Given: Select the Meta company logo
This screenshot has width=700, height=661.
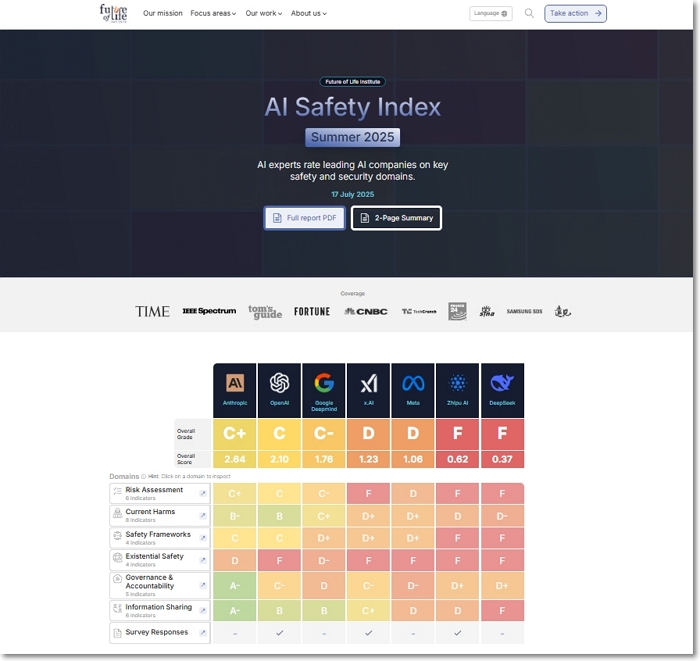Looking at the screenshot, I should [x=413, y=383].
